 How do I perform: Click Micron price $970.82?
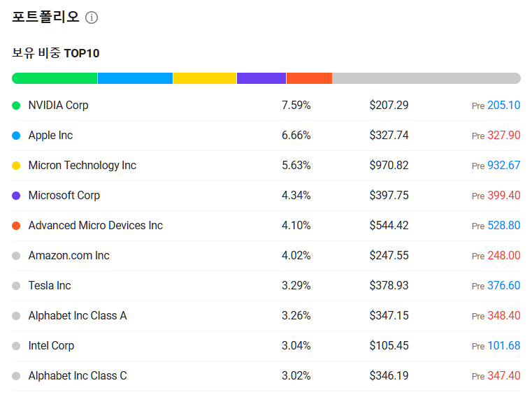point(389,165)
